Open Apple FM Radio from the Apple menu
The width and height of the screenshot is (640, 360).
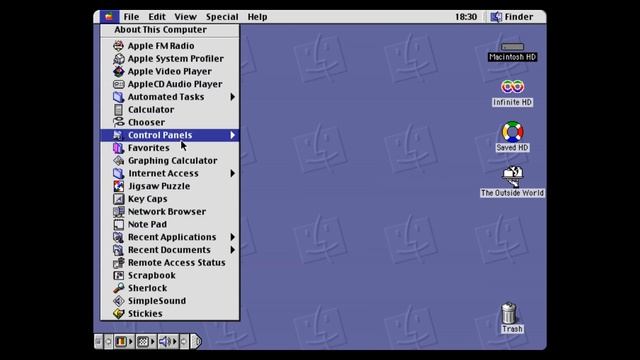[x=169, y=46]
